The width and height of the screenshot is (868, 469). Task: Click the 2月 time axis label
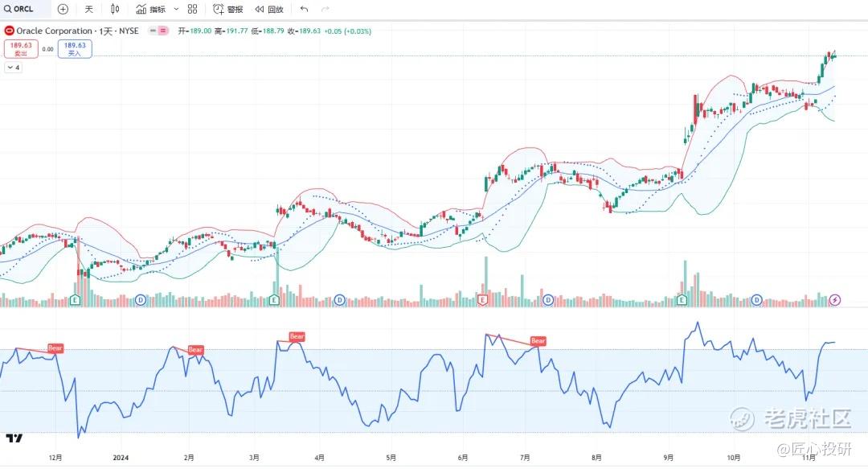coord(189,458)
